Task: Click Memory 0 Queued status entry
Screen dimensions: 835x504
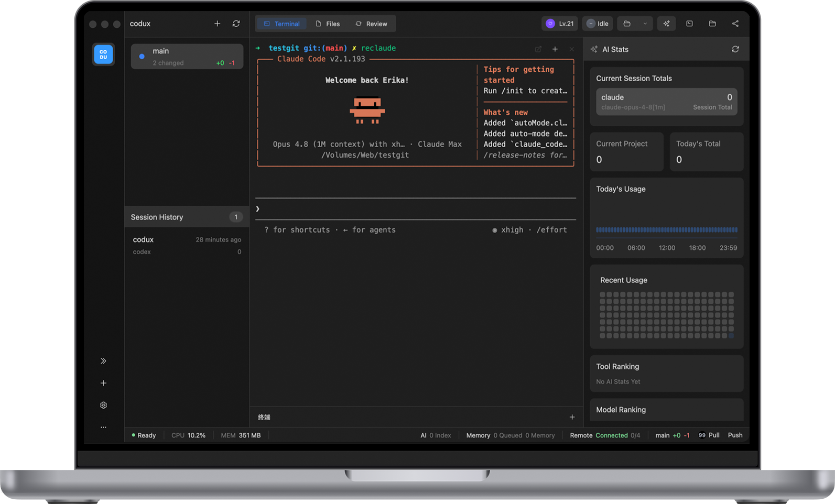Action: [x=511, y=435]
